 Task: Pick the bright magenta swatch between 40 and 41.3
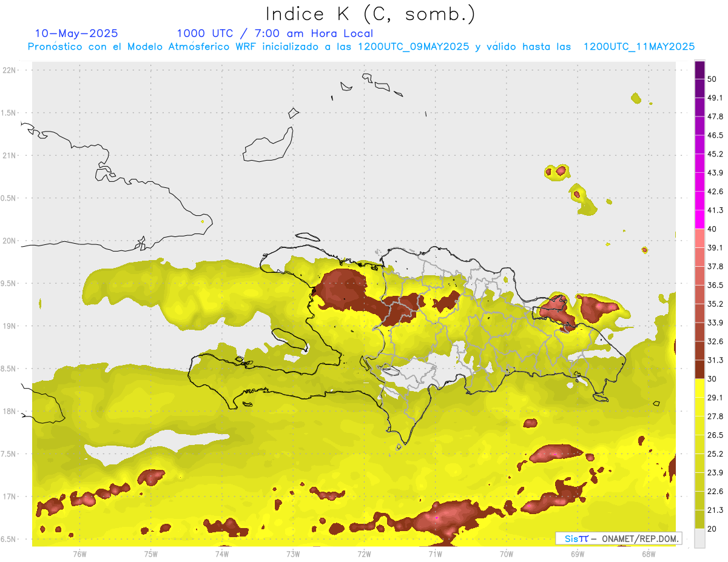pos(699,219)
